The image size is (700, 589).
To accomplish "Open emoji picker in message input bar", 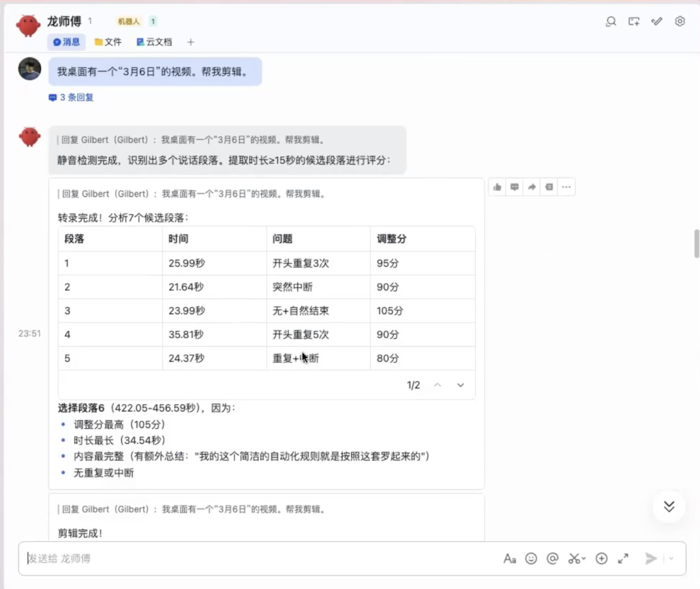I will 531,559.
